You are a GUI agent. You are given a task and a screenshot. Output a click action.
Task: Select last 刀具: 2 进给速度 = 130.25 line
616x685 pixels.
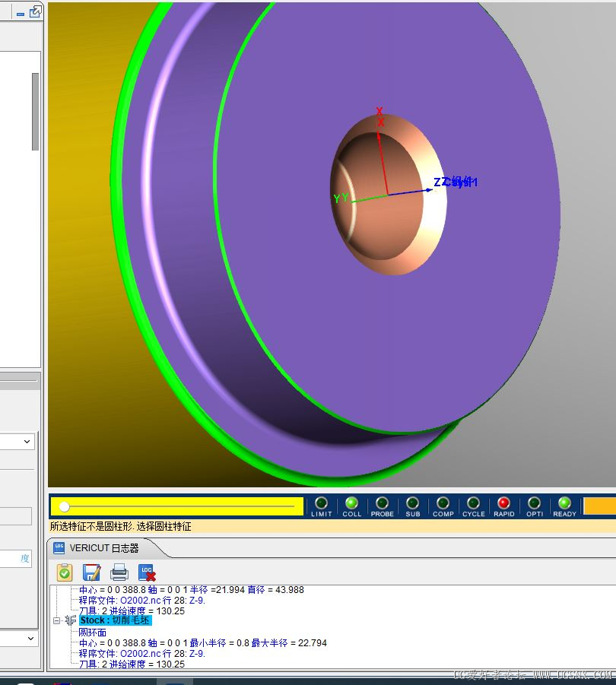pos(132,664)
